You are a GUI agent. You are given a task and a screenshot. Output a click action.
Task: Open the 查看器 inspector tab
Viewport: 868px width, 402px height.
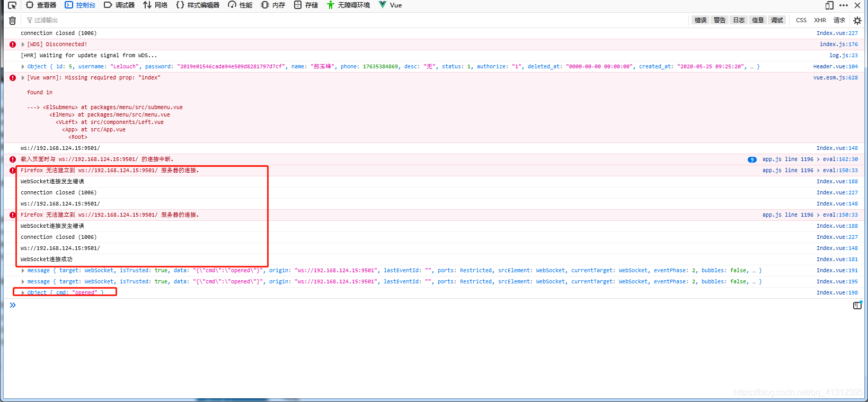click(41, 5)
